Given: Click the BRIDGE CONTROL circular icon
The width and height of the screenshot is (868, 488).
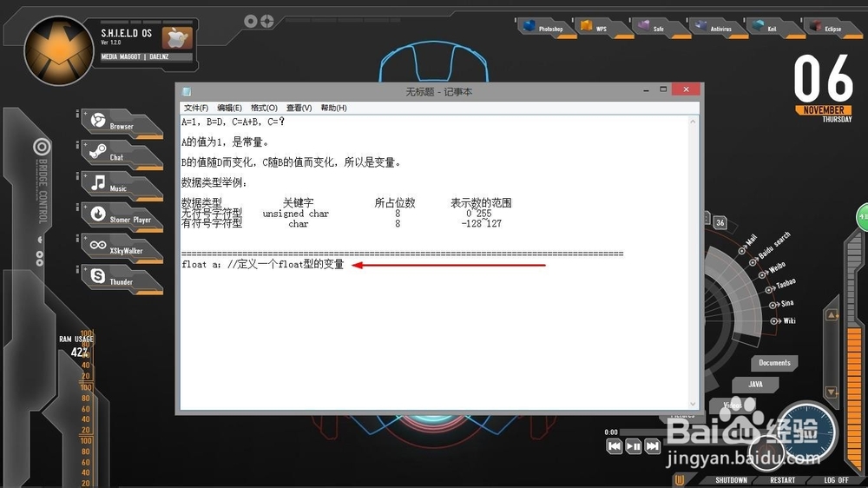Looking at the screenshot, I should tap(42, 147).
